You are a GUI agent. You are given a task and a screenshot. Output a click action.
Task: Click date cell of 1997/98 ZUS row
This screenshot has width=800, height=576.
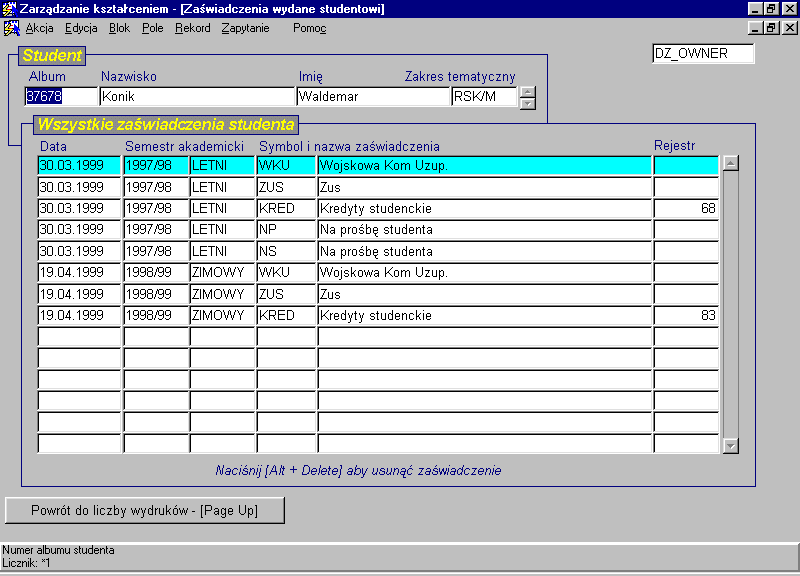pos(79,187)
